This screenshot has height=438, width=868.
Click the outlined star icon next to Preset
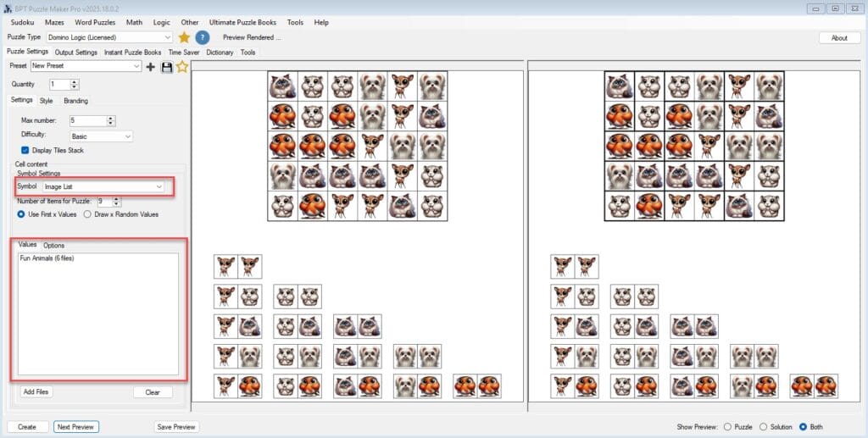(181, 66)
